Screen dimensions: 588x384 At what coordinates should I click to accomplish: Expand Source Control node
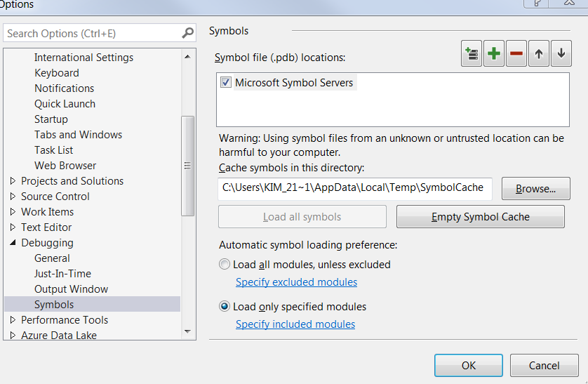pyautogui.click(x=13, y=196)
